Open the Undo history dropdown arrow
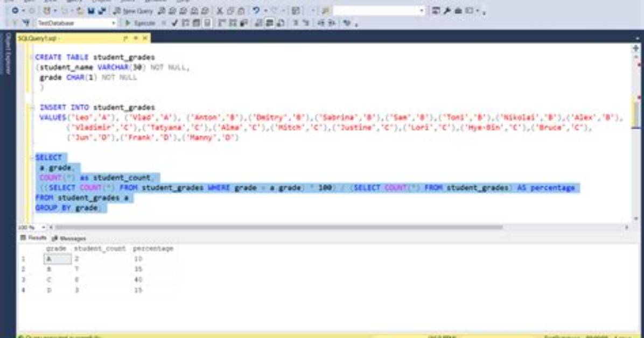This screenshot has height=338, width=644. click(x=265, y=11)
